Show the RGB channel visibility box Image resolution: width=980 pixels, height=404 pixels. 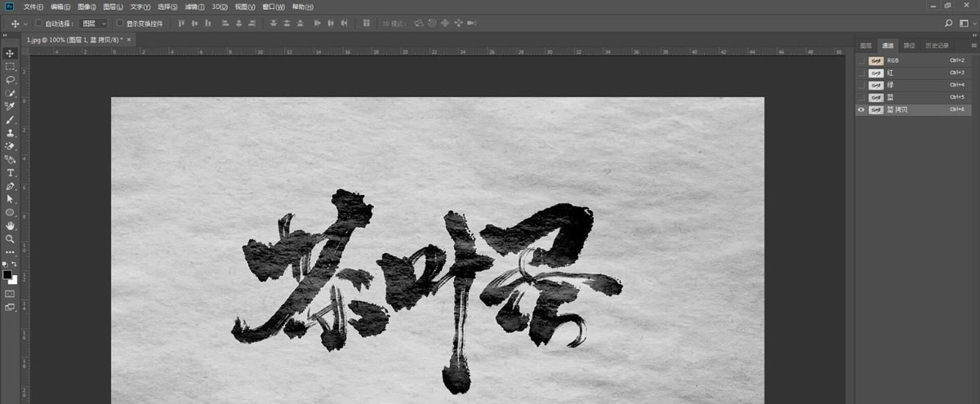click(862, 60)
